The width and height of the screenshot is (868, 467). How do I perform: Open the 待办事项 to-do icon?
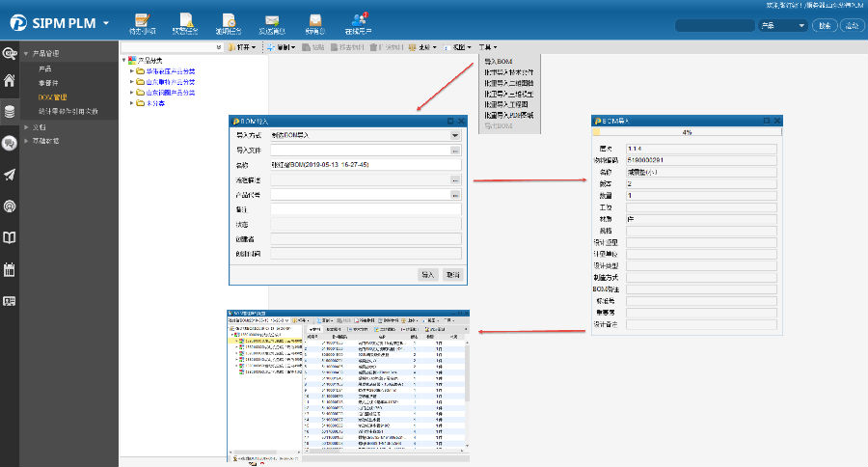pyautogui.click(x=142, y=21)
